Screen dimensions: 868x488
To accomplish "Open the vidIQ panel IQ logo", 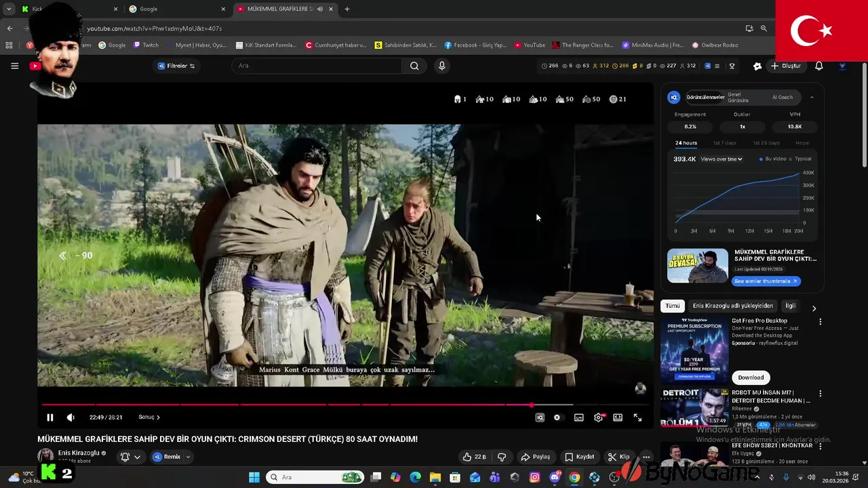I will [x=674, y=98].
